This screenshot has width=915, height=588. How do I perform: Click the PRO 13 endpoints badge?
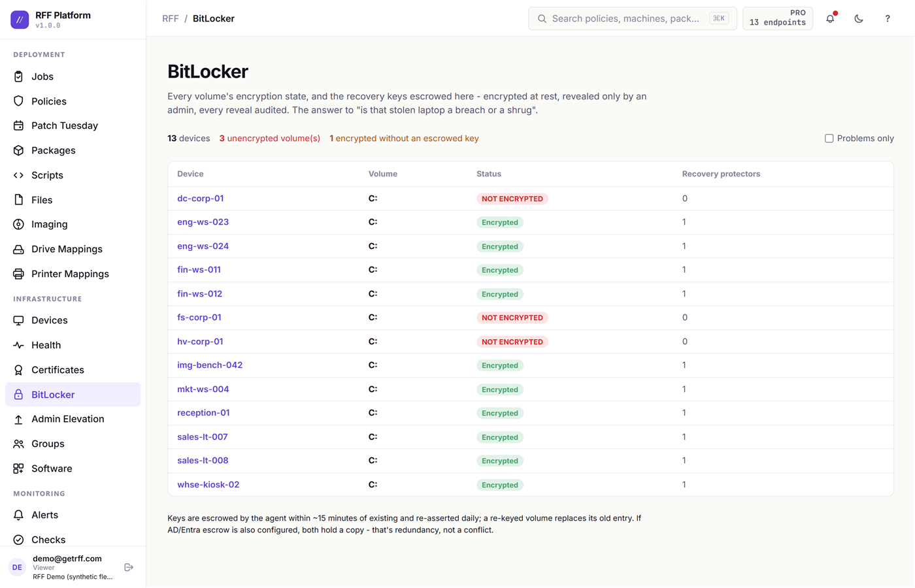click(x=778, y=18)
